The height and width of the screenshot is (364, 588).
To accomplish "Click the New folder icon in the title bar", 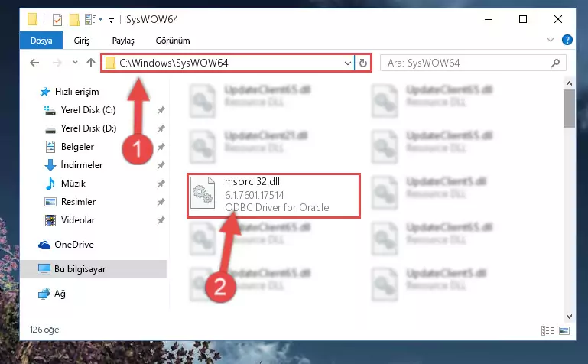I will point(74,19).
